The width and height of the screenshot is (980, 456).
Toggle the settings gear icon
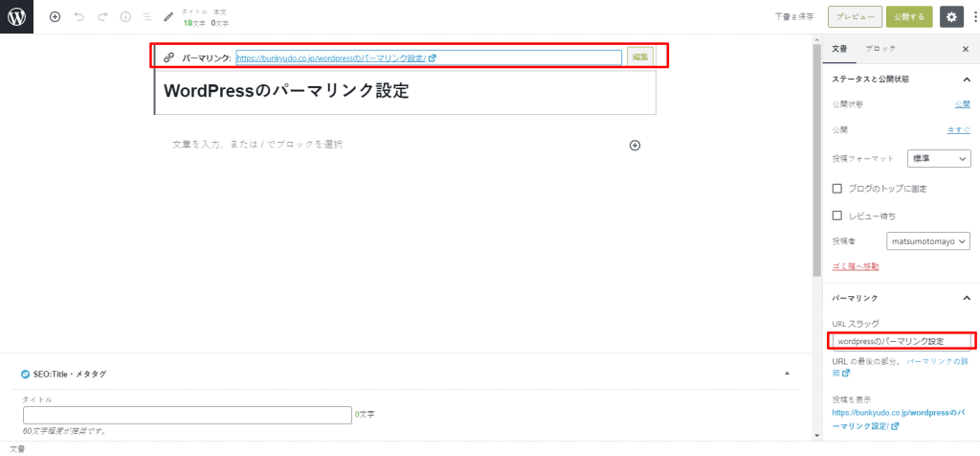tap(950, 16)
